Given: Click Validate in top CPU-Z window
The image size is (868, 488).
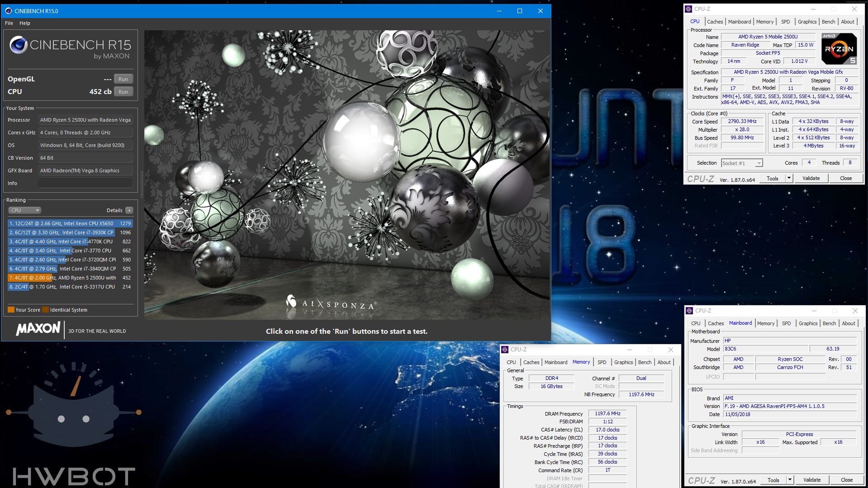Looking at the screenshot, I should [x=811, y=178].
